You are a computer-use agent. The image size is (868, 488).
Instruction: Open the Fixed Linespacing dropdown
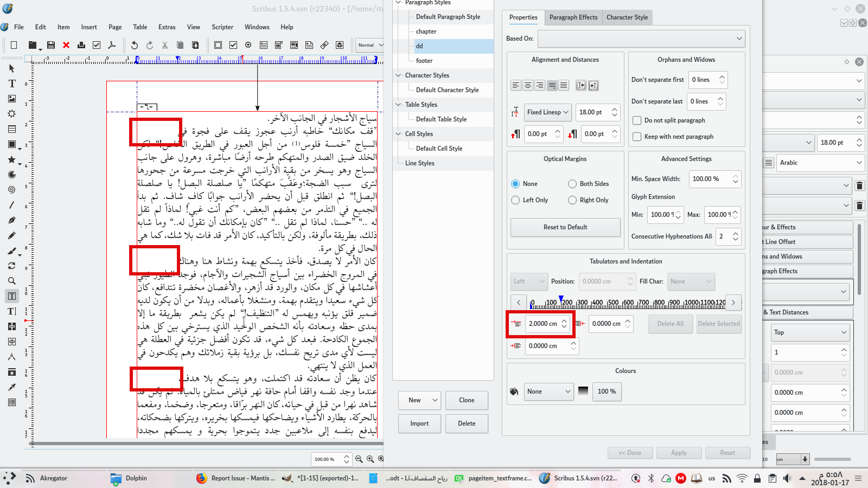548,112
